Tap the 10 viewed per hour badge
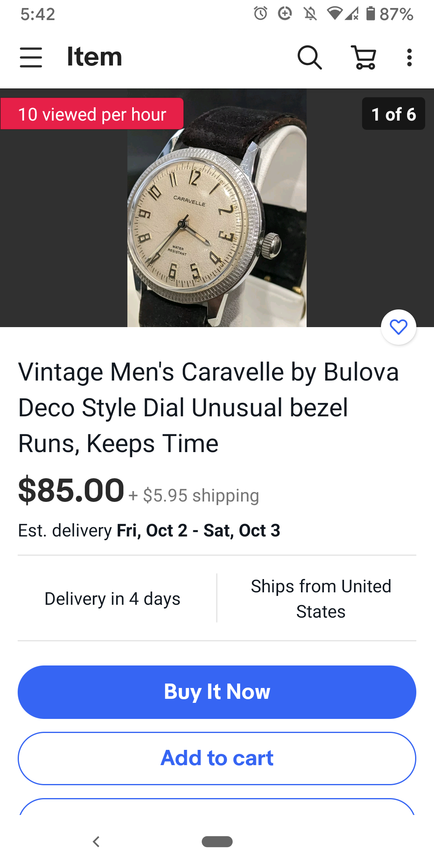This screenshot has width=434, height=868. tap(92, 114)
